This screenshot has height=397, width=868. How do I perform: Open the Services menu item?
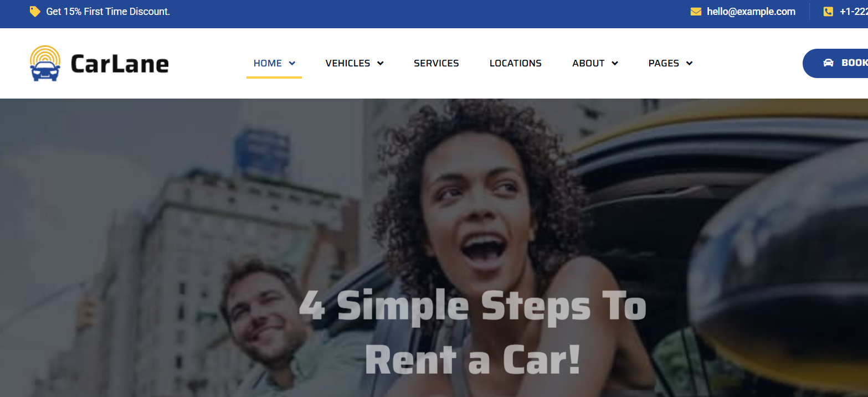point(436,63)
